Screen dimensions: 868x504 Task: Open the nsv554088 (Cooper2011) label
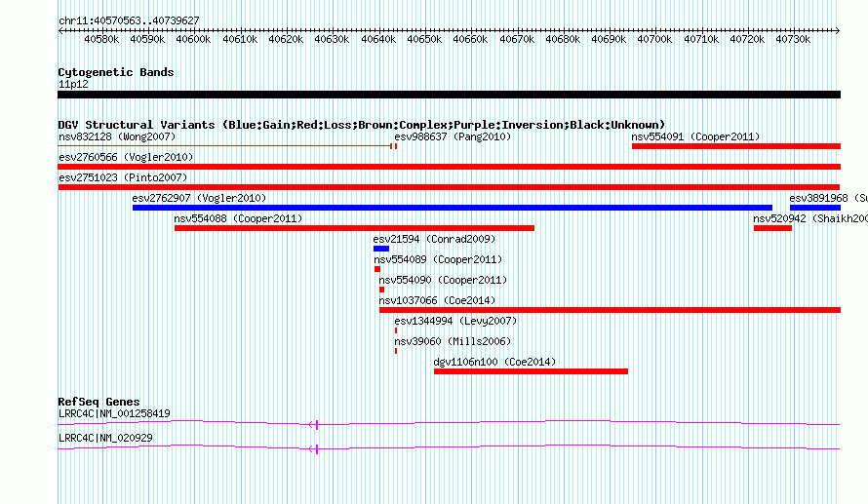pos(238,218)
